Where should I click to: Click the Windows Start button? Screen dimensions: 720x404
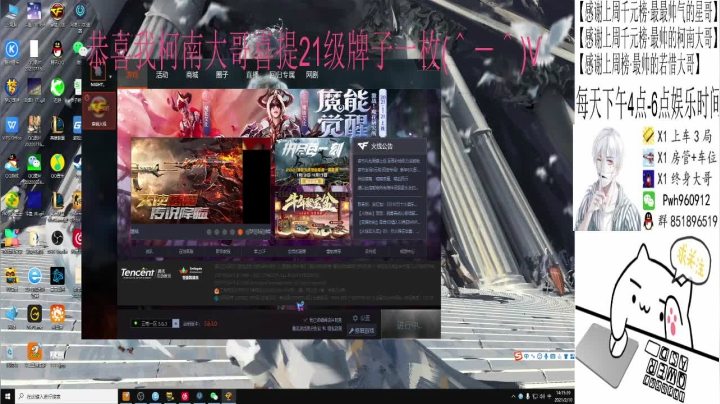(x=7, y=396)
